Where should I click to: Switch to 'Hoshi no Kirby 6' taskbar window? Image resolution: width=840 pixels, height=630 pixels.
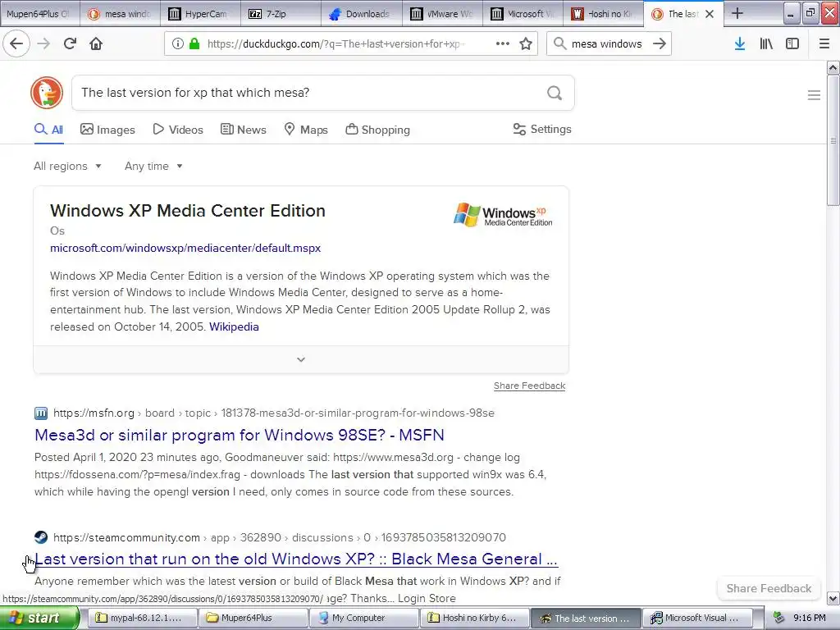pos(474,619)
